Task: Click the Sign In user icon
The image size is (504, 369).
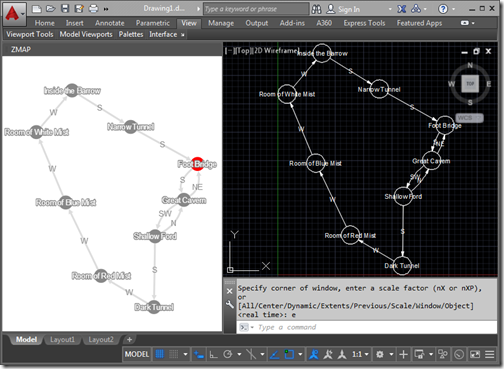Action: pos(330,9)
